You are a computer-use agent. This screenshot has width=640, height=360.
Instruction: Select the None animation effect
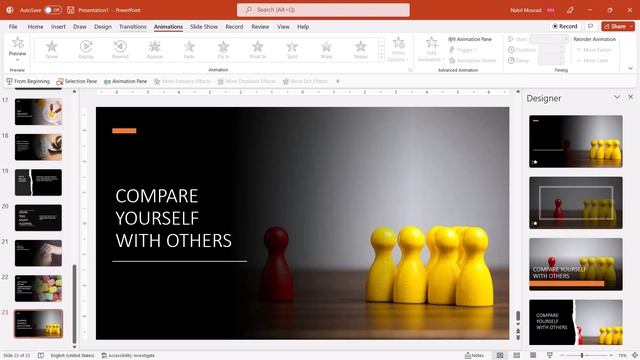click(x=52, y=50)
